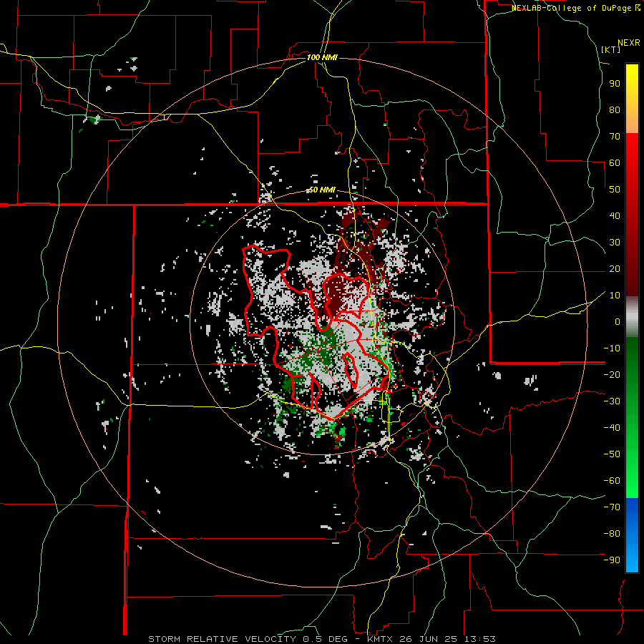Click the -90 value on the velocity scale

pyautogui.click(x=612, y=560)
